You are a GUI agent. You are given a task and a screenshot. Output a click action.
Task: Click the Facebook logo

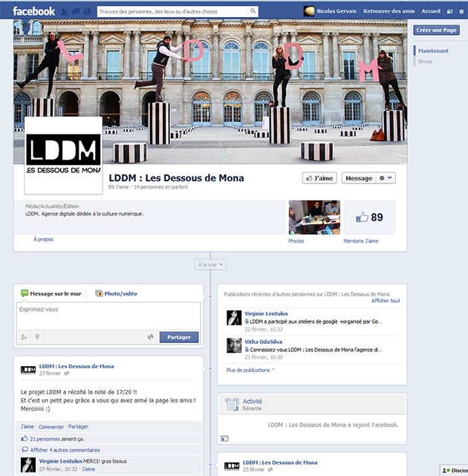[33, 12]
